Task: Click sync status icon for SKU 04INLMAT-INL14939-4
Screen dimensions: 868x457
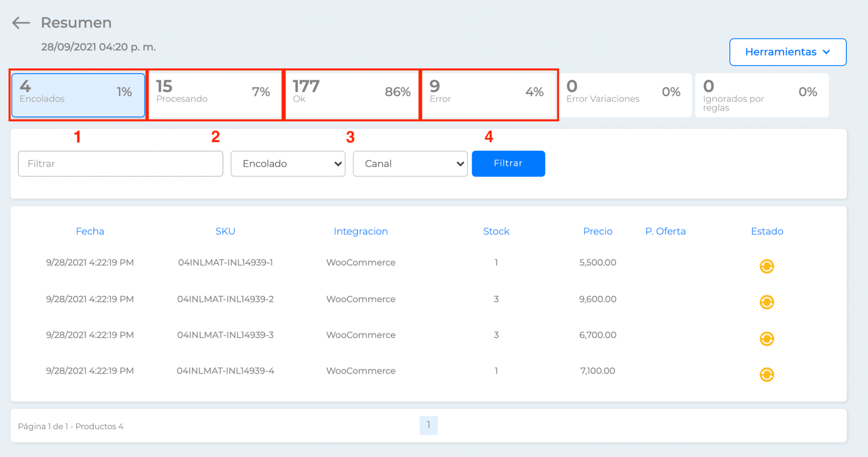Action: pos(767,375)
